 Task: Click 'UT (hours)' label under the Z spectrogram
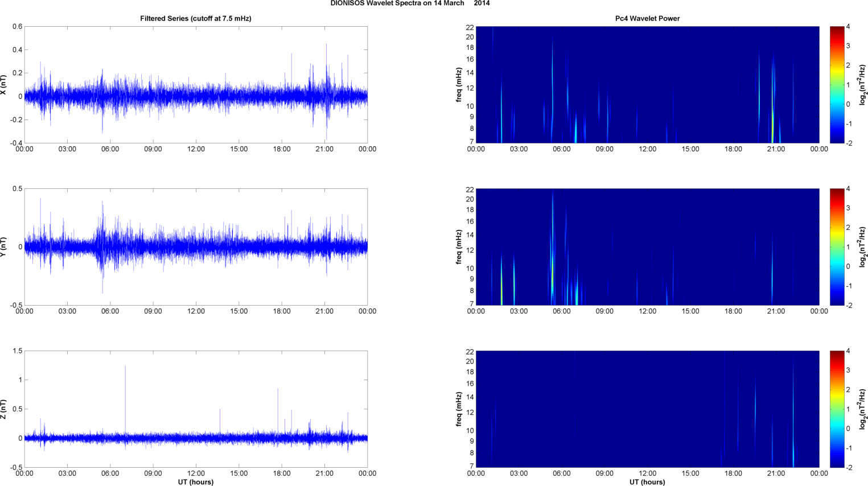[x=647, y=482]
